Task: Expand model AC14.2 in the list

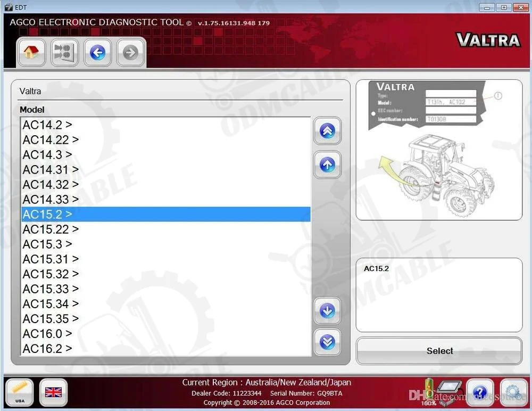Action: pyautogui.click(x=47, y=125)
